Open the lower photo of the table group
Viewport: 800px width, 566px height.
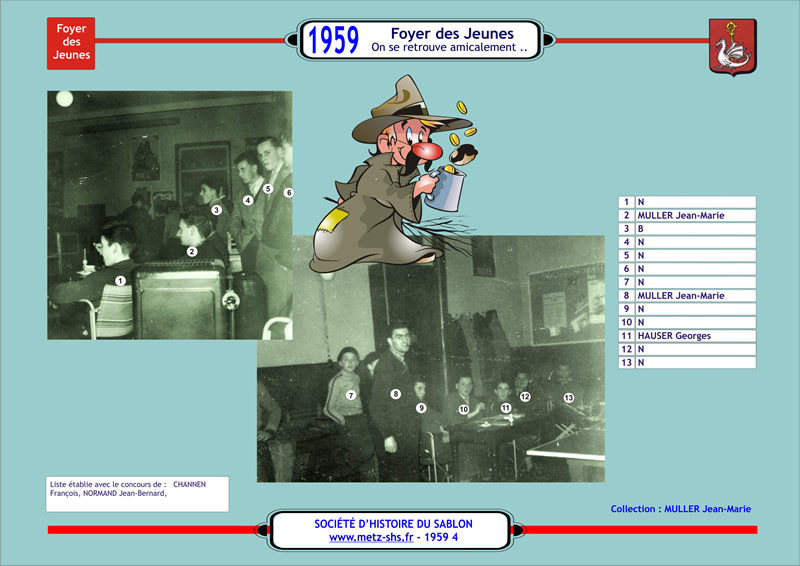tap(431, 359)
